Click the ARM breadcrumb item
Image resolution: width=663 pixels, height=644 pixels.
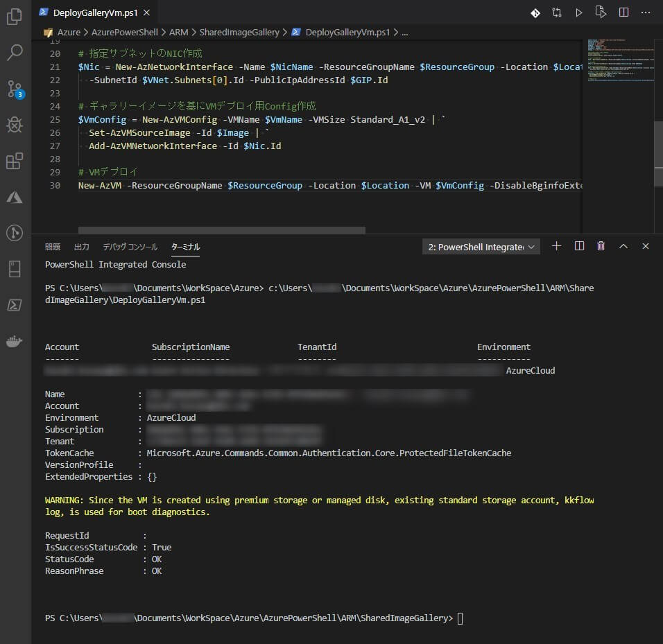coord(178,32)
